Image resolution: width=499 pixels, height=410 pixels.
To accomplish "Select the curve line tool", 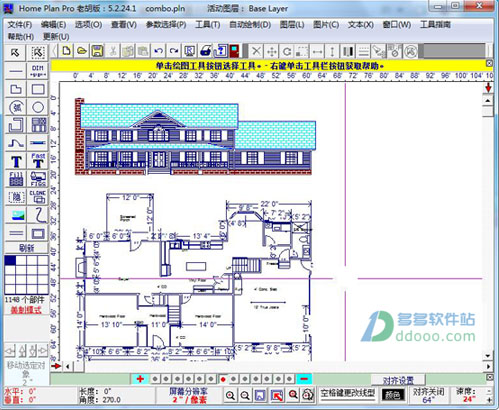I will click(15, 143).
